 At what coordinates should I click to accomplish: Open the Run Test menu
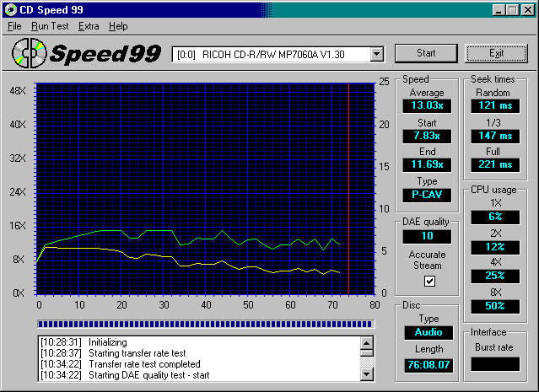point(50,26)
